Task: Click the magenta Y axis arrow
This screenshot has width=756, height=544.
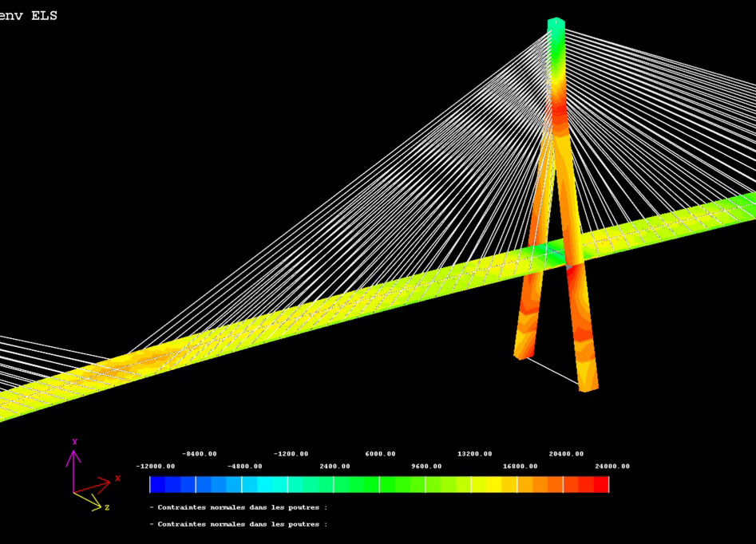Action: pyautogui.click(x=73, y=471)
